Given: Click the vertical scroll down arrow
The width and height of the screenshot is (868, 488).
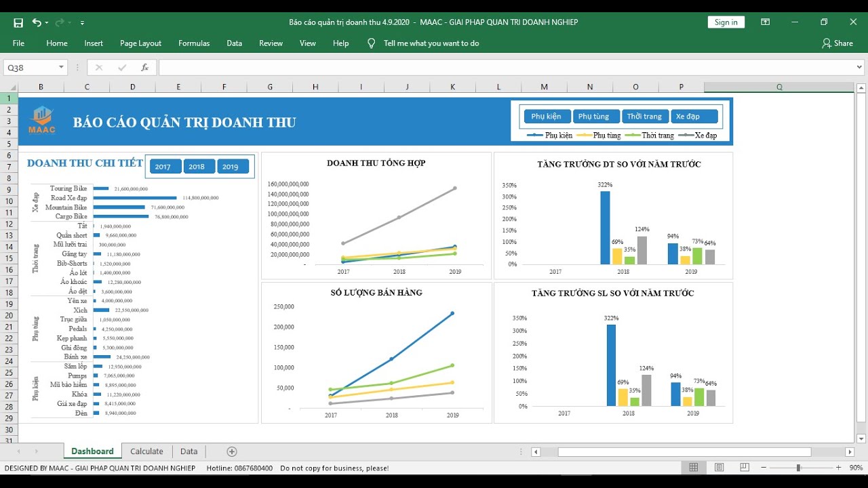Looking at the screenshot, I should point(861,439).
